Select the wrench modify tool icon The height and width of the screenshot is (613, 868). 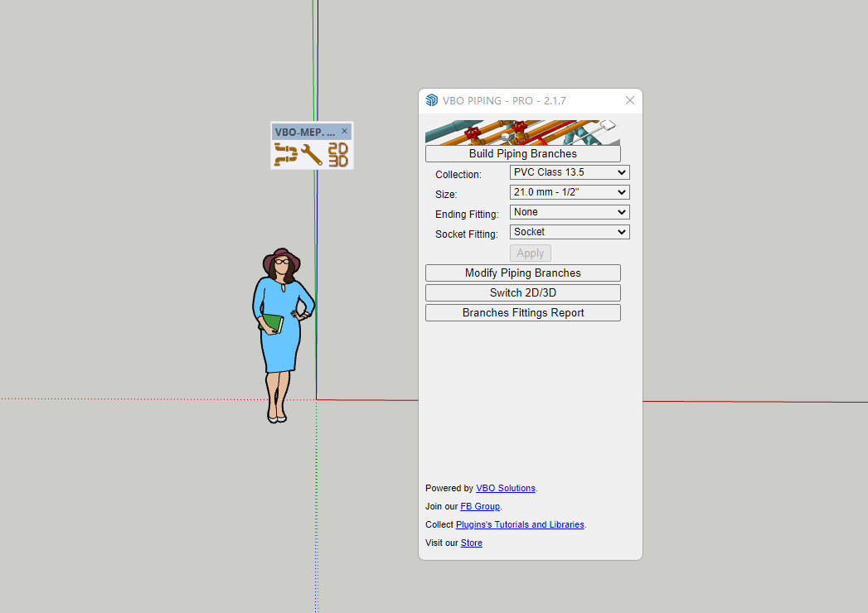312,154
